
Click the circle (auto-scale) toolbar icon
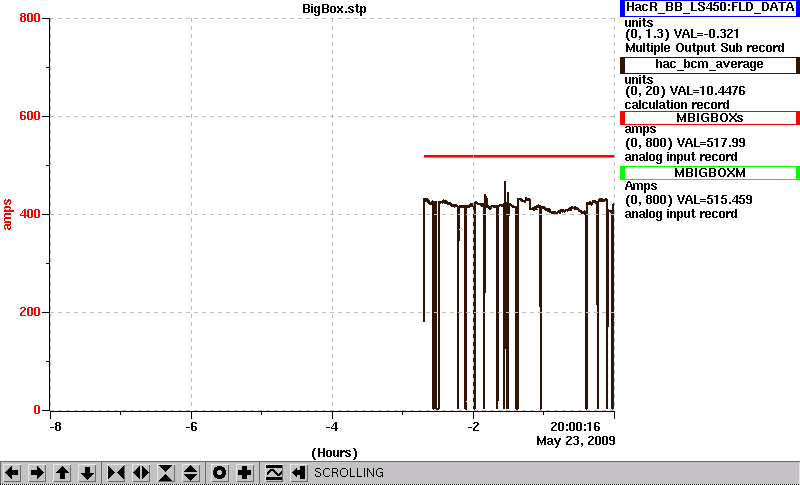pyautogui.click(x=220, y=473)
